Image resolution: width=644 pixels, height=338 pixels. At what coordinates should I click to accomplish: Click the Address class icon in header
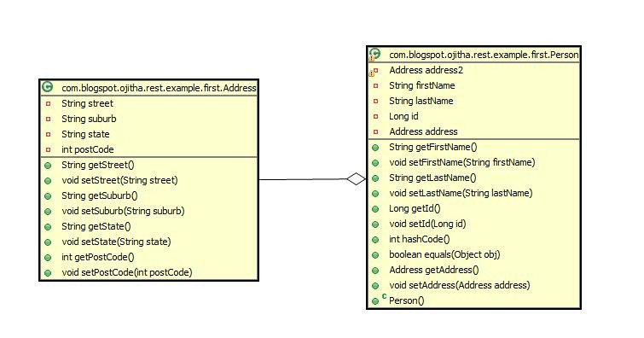pyautogui.click(x=48, y=87)
